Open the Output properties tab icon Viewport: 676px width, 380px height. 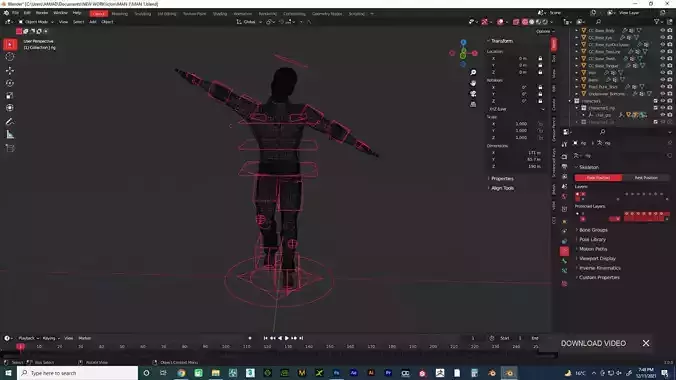tap(564, 166)
